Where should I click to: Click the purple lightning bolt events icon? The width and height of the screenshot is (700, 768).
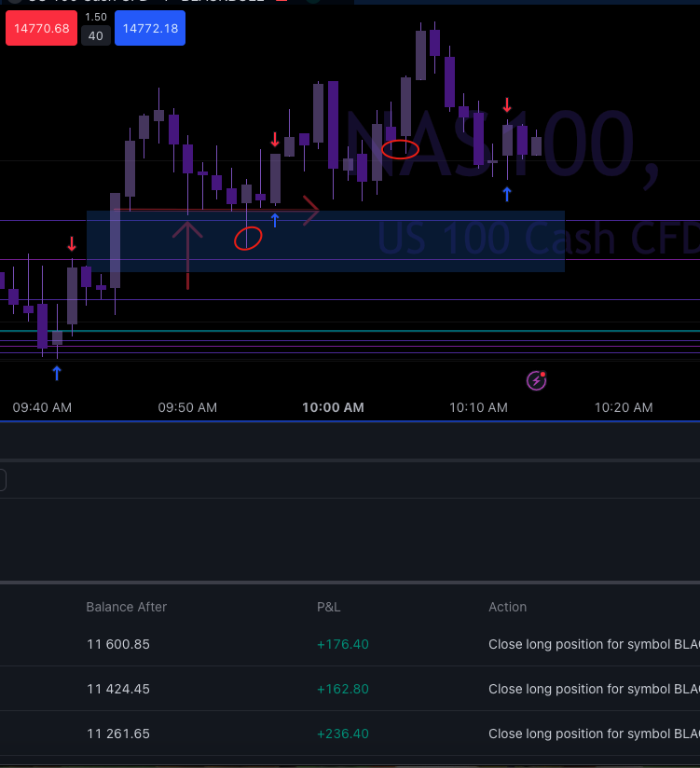536,380
